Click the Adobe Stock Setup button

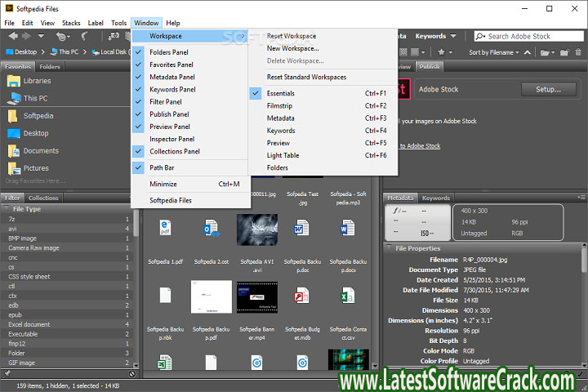pos(543,89)
